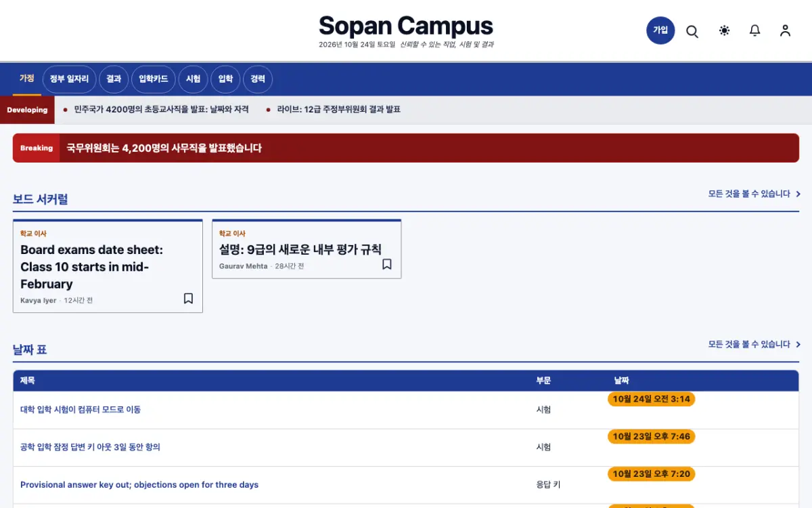Viewport: 812px width, 508px height.
Task: Click the 10월 24일 오전 3:14 date badge
Action: [652, 399]
